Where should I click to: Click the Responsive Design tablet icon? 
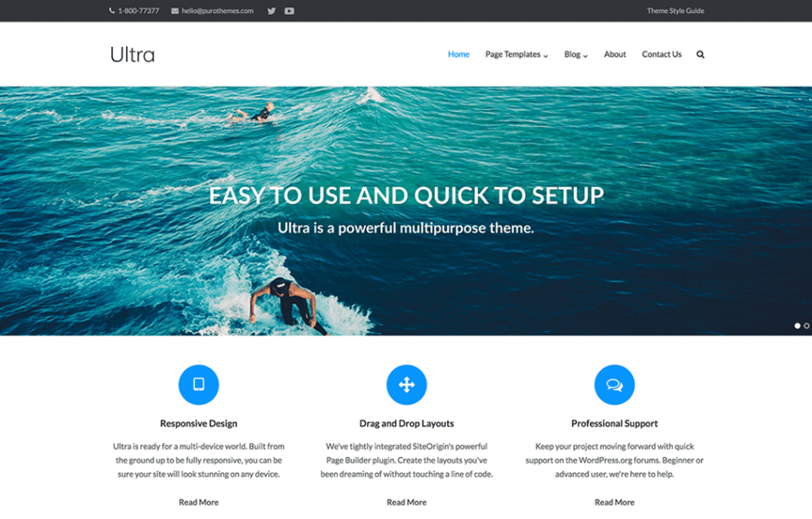[198, 385]
